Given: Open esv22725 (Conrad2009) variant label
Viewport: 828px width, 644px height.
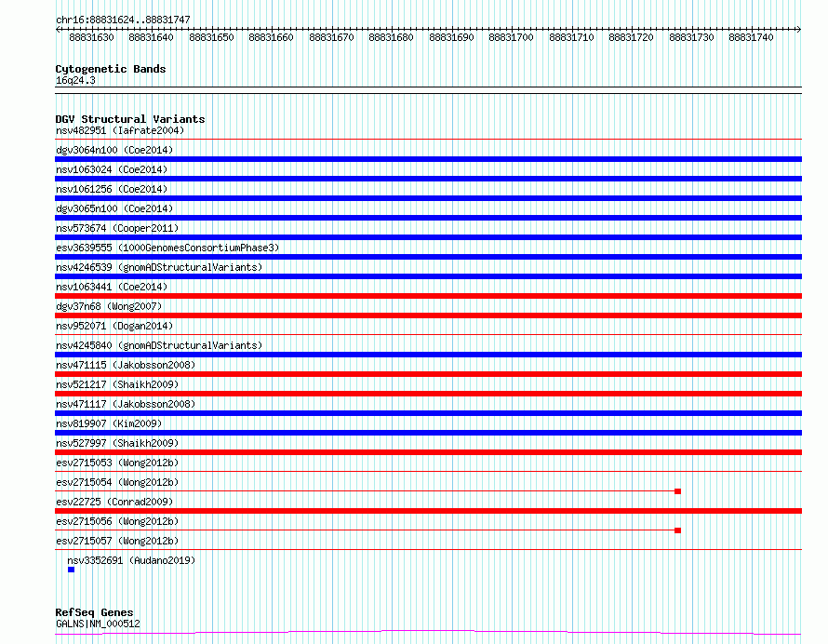Looking at the screenshot, I should pos(114,502).
